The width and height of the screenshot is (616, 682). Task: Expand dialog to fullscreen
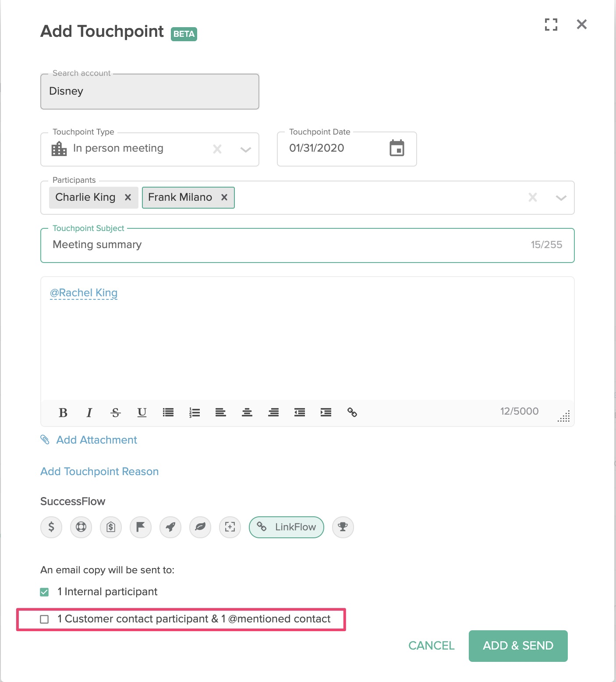point(551,25)
